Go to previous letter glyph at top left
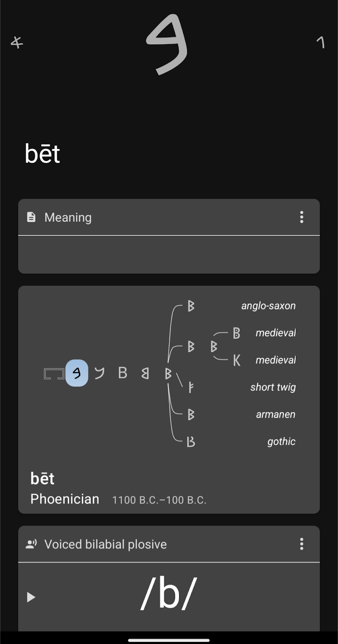The height and width of the screenshot is (644, 338). click(x=17, y=42)
